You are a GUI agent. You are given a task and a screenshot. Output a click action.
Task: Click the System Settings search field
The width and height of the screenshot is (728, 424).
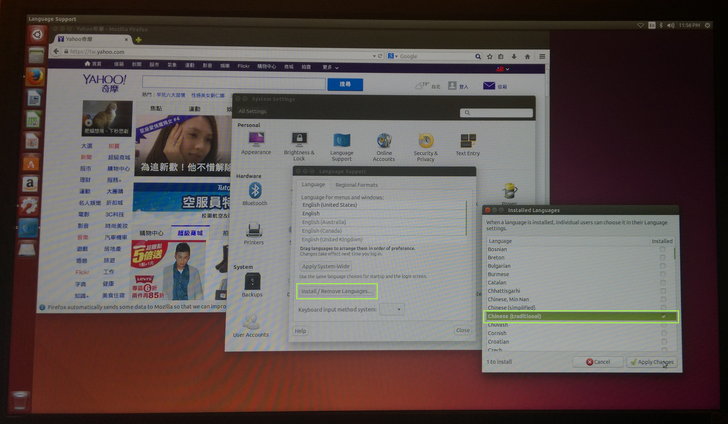click(x=496, y=113)
